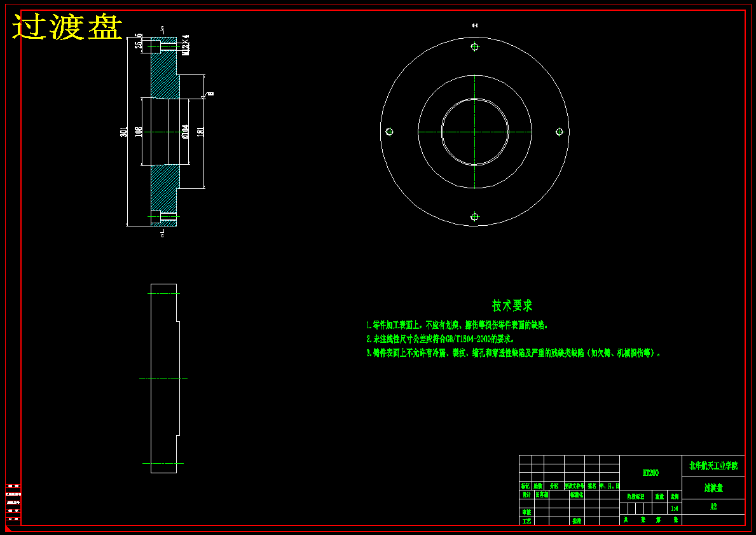This screenshot has height=535, width=756.
Task: Click requirement line 3 about 铸件表面
Action: [x=513, y=353]
